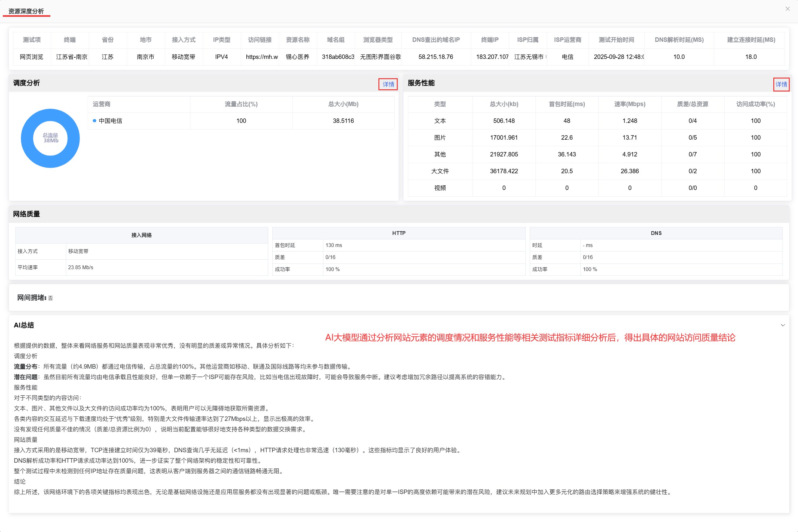Click the DNS查出的域名IP value 58.215.18.76

coord(436,57)
